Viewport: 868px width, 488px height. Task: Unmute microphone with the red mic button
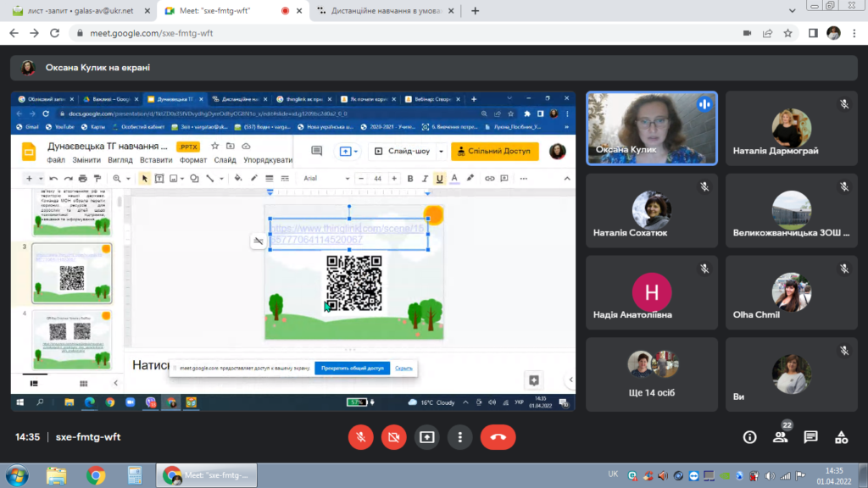coord(360,437)
